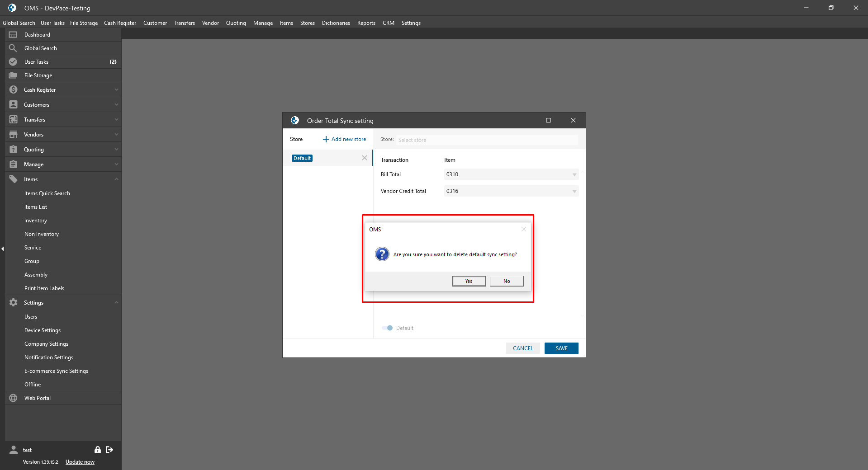Screen dimensions: 868x470
Task: Click the test user avatar icon
Action: [14, 450]
